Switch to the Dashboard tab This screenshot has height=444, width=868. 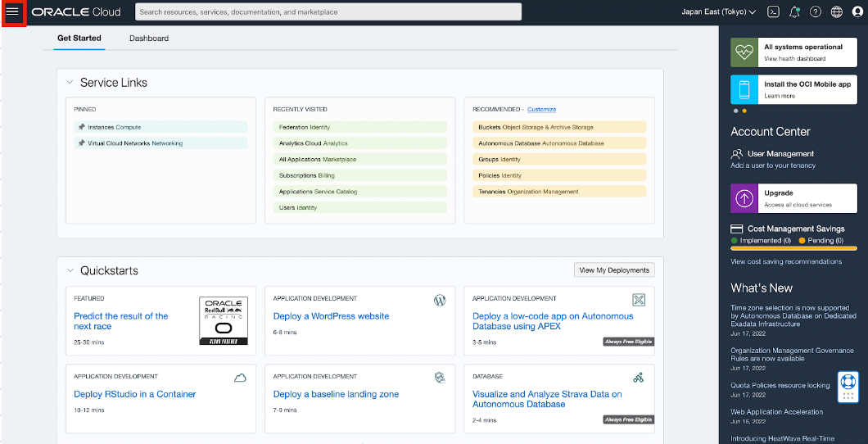click(x=149, y=39)
